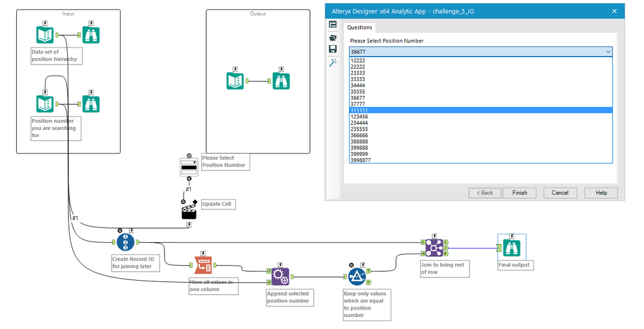Screen dimensions: 644x329
Task: Select the Drop Down interface tool on canvas
Action: (x=189, y=167)
